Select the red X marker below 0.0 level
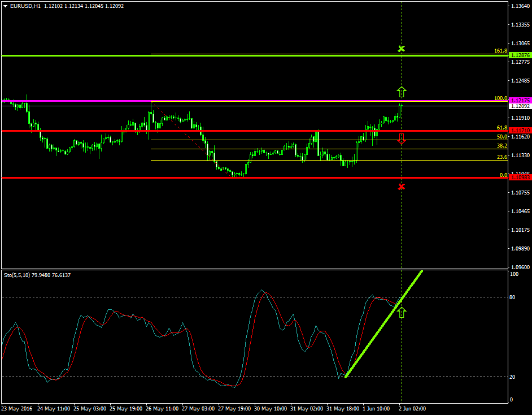The image size is (532, 415). (x=402, y=186)
